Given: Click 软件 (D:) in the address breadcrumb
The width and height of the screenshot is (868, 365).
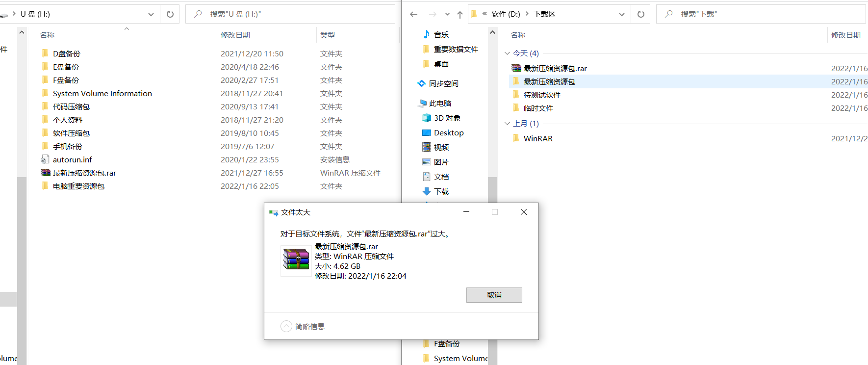Looking at the screenshot, I should [x=506, y=14].
